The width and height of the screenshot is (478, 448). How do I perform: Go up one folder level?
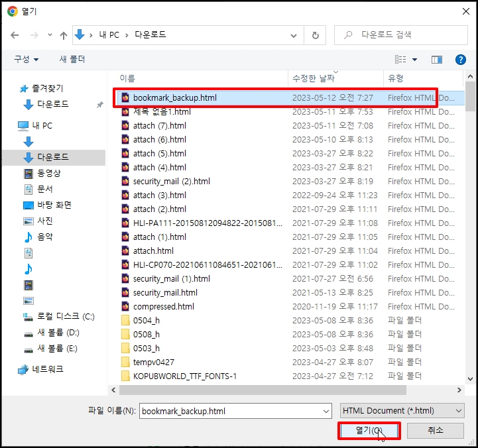[64, 35]
